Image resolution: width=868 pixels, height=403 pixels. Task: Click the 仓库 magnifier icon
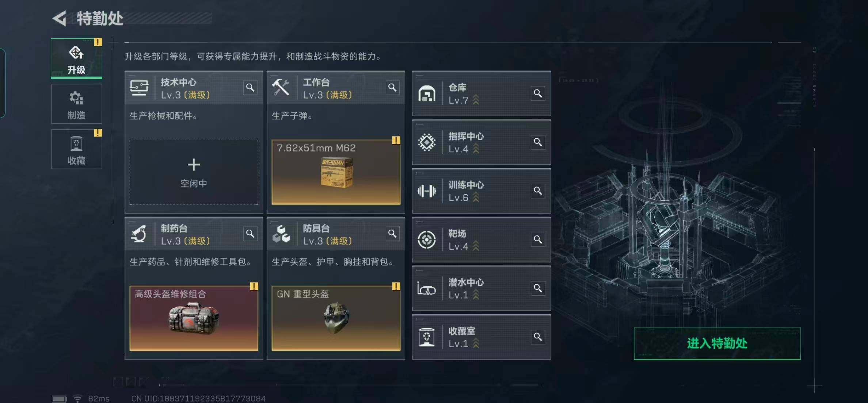[x=538, y=93]
